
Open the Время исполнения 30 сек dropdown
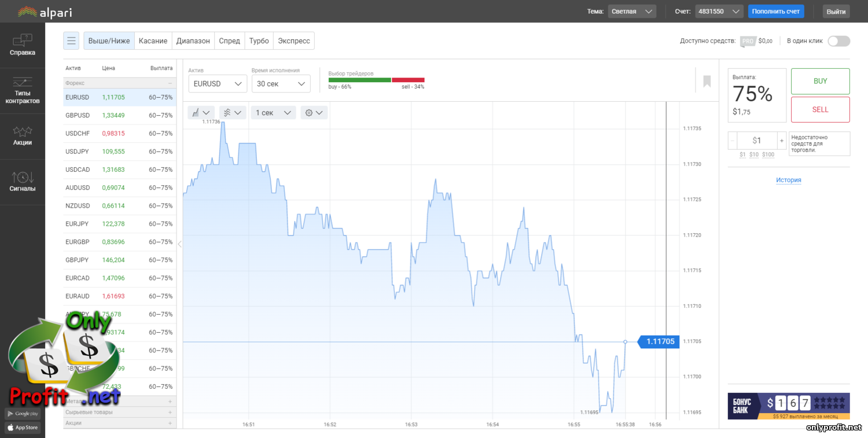281,84
